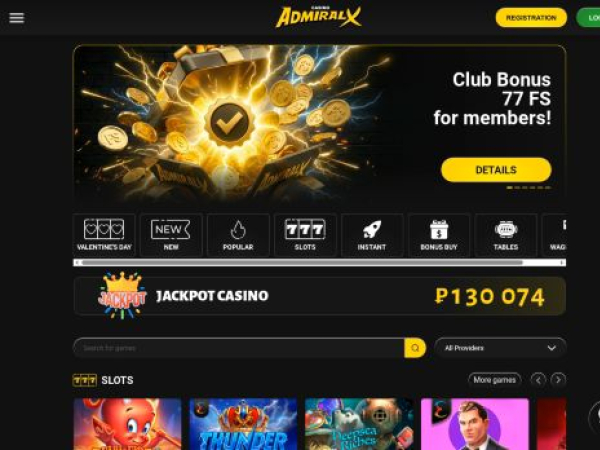Click the Search for games field

[239, 348]
